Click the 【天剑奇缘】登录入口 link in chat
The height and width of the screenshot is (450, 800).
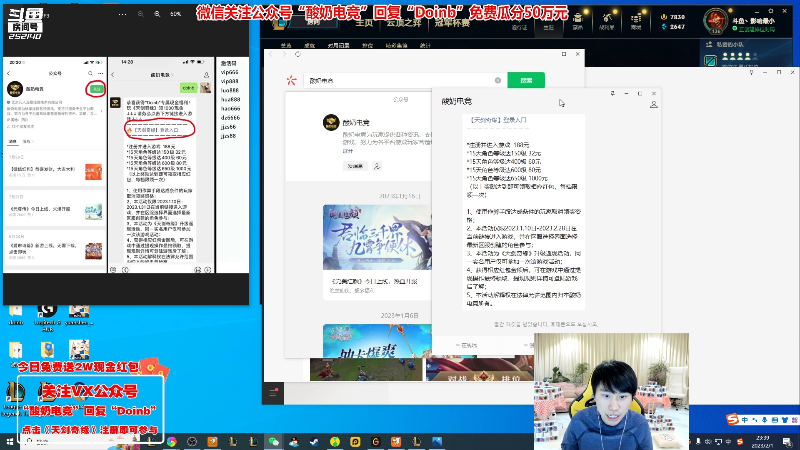[498, 120]
